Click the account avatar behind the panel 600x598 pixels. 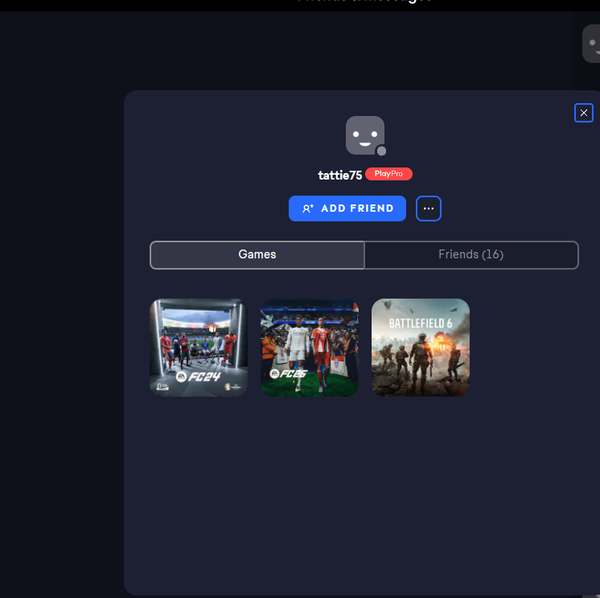[591, 44]
